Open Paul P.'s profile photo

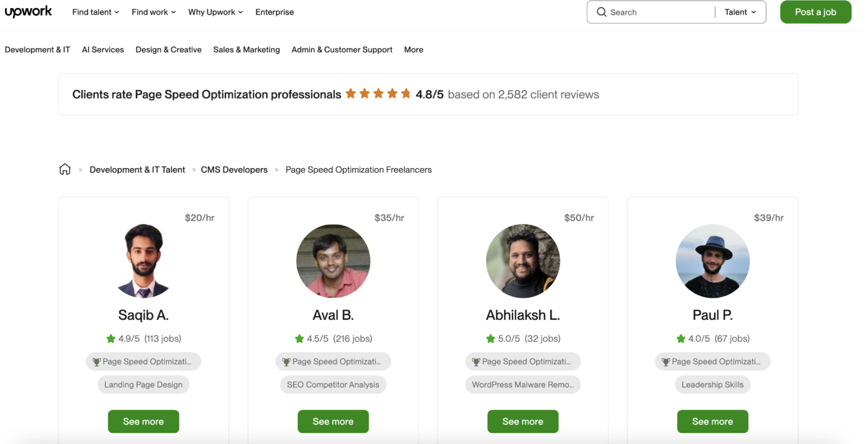click(713, 261)
